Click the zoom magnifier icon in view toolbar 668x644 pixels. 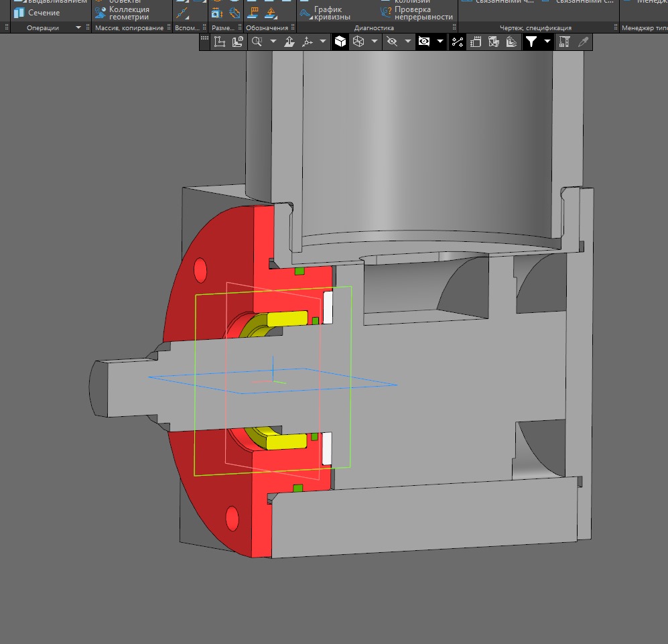(x=256, y=42)
